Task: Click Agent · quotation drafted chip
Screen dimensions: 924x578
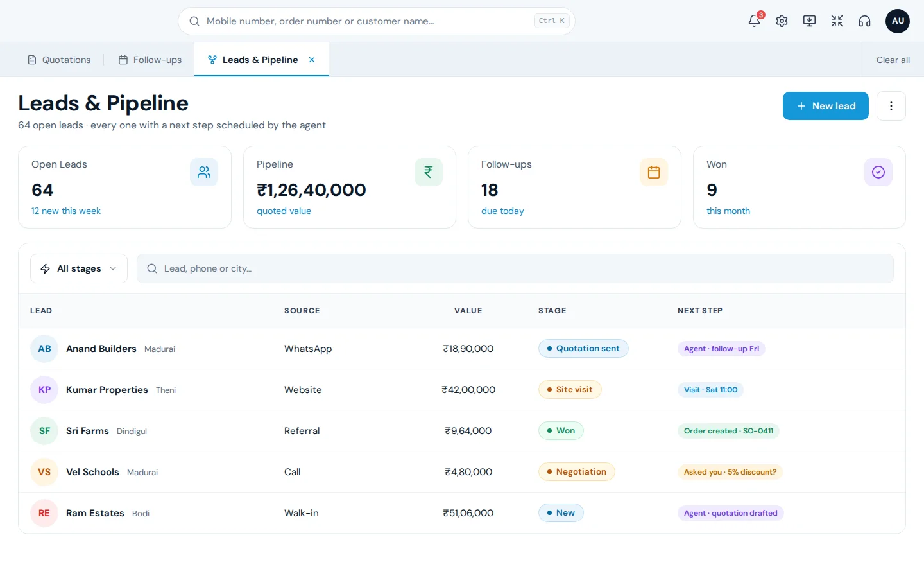Action: 731,513
